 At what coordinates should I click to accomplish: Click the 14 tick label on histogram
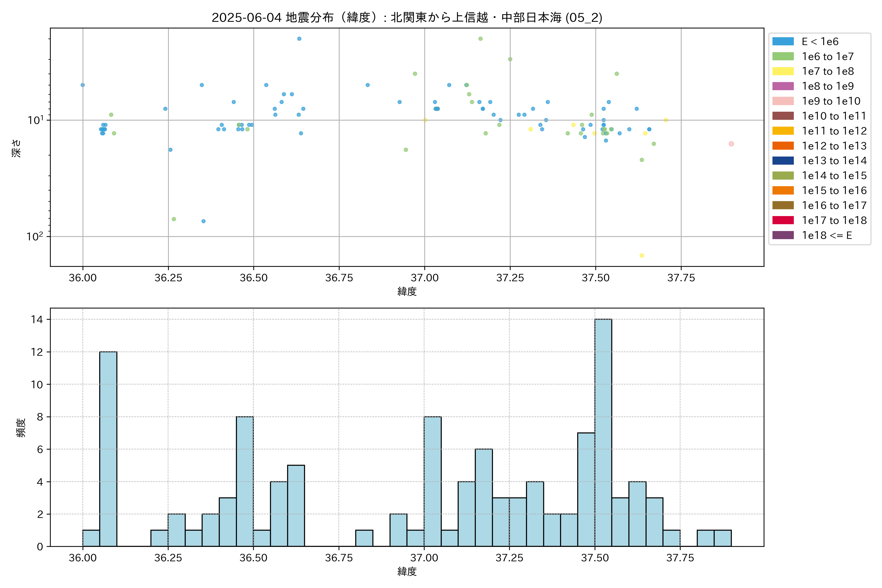pyautogui.click(x=37, y=319)
